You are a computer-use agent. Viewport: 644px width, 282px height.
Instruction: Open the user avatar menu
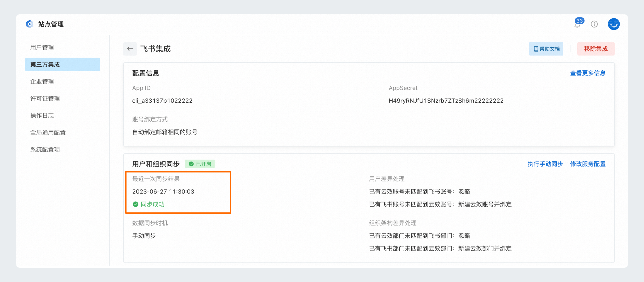[x=614, y=24]
